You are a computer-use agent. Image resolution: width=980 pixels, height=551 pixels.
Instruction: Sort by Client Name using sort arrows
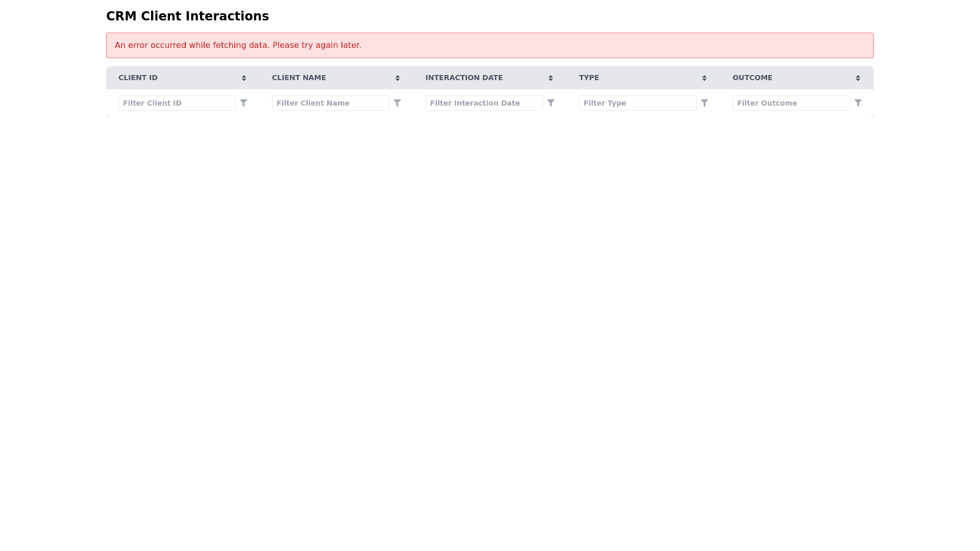[398, 78]
